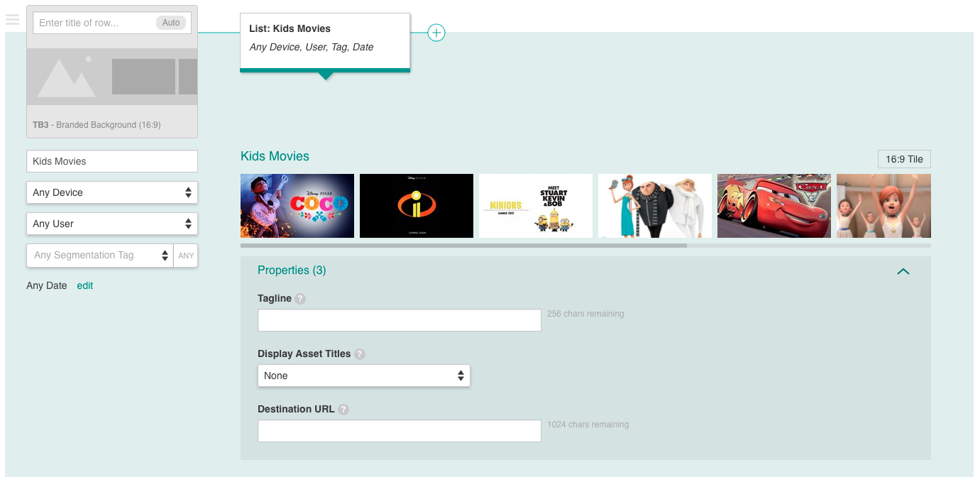Image resolution: width=980 pixels, height=482 pixels.
Task: Focus the Kids Movies name field
Action: point(112,161)
